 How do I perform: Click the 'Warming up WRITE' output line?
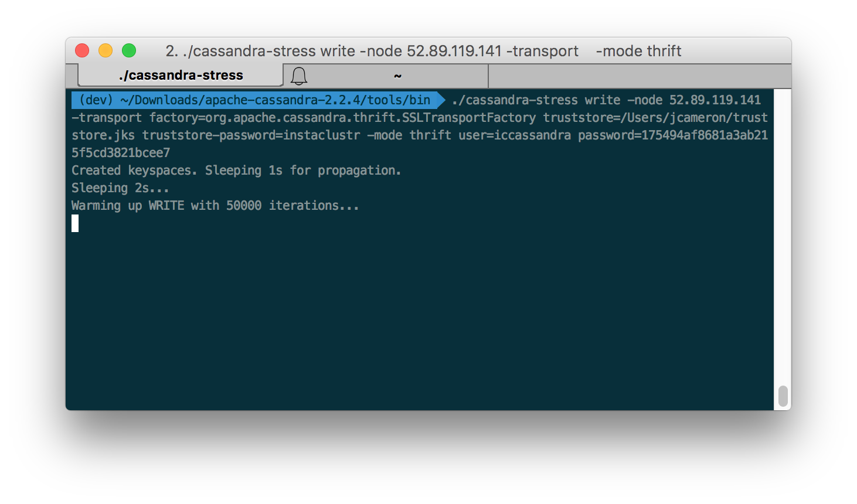(x=215, y=206)
